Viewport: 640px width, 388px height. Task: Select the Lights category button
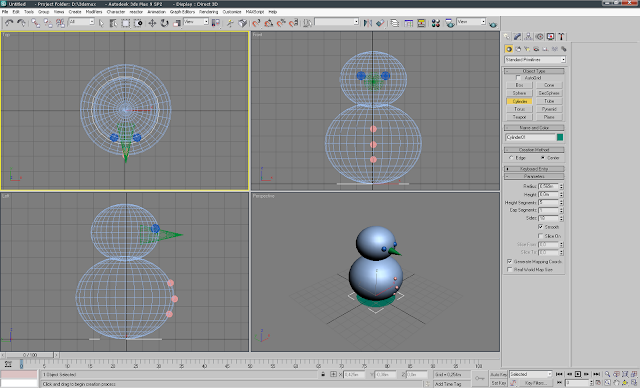click(x=527, y=49)
